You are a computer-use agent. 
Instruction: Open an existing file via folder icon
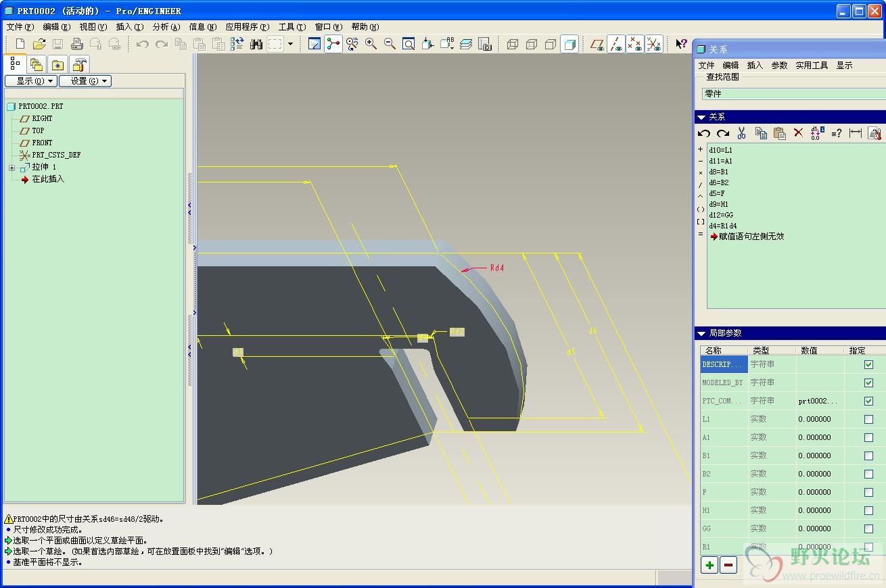coord(39,44)
